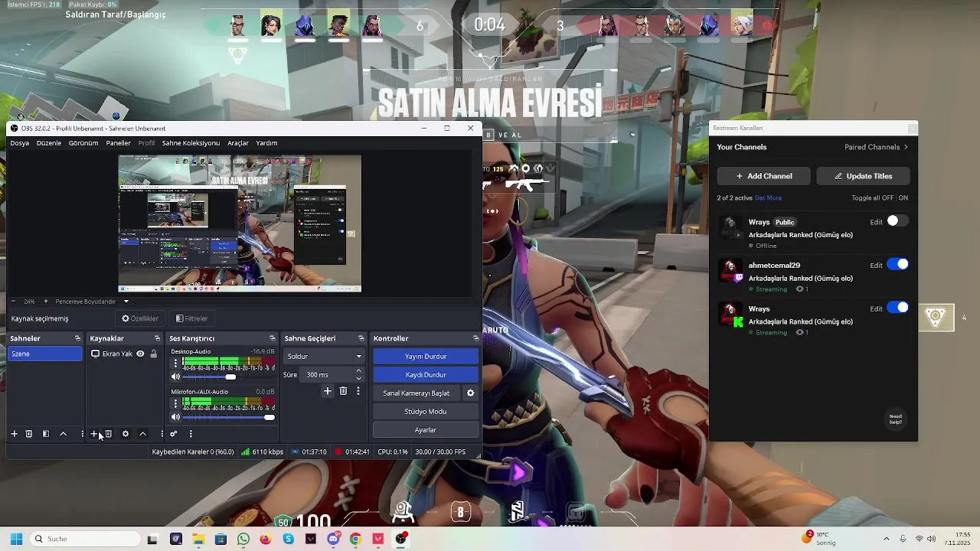Viewport: 980px width, 551px height.
Task: Mute Desktop-Audio speaker icon
Action: pyautogui.click(x=175, y=377)
